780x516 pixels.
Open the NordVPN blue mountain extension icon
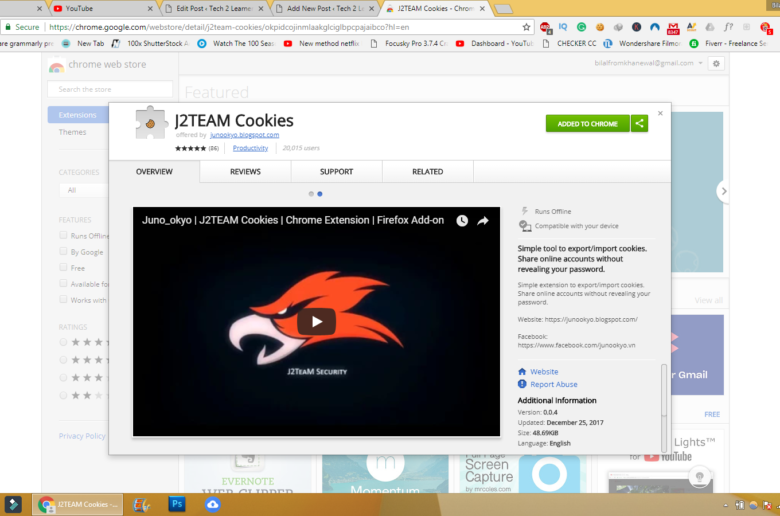pyautogui.click(x=655, y=27)
